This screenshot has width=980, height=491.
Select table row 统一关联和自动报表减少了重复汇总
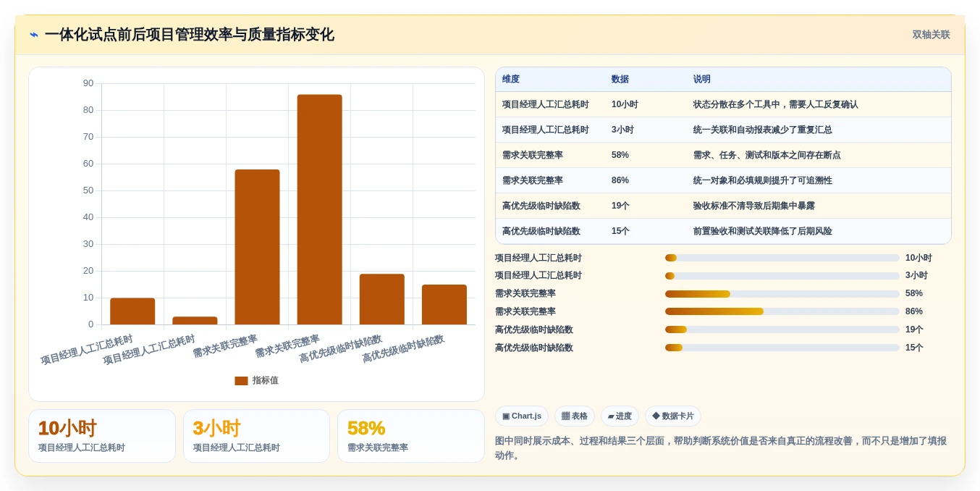pos(723,130)
